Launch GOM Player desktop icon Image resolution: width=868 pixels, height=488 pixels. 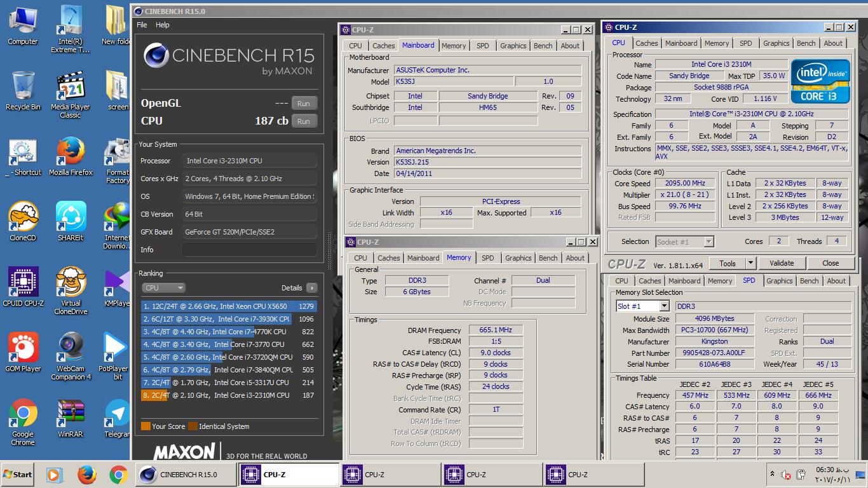click(23, 352)
